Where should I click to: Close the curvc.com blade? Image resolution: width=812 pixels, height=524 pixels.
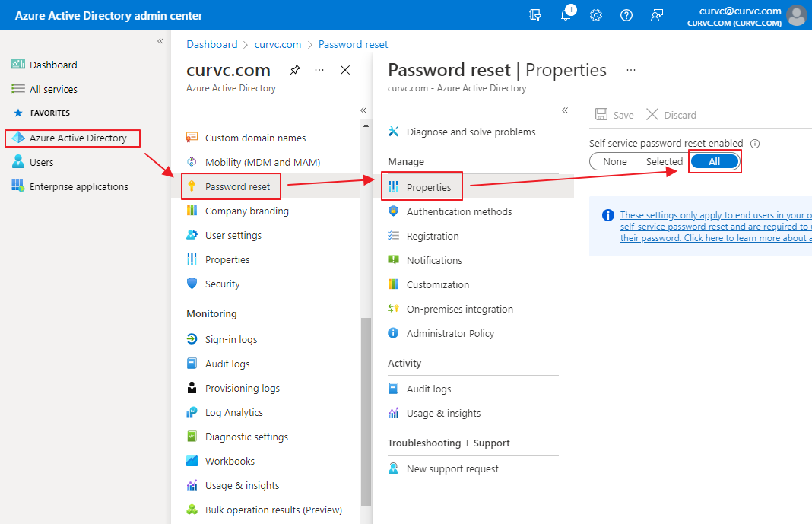tap(345, 70)
